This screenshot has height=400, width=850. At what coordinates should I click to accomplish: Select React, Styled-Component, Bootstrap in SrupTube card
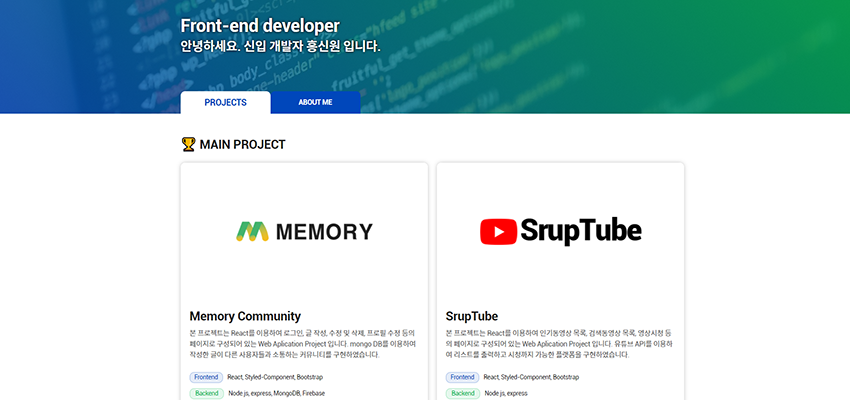coord(531,377)
